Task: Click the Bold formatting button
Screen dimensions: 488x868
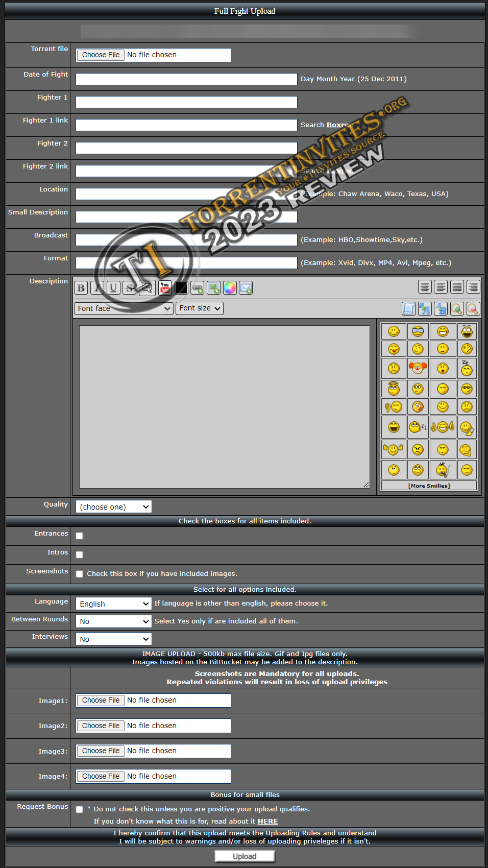Action: click(81, 288)
